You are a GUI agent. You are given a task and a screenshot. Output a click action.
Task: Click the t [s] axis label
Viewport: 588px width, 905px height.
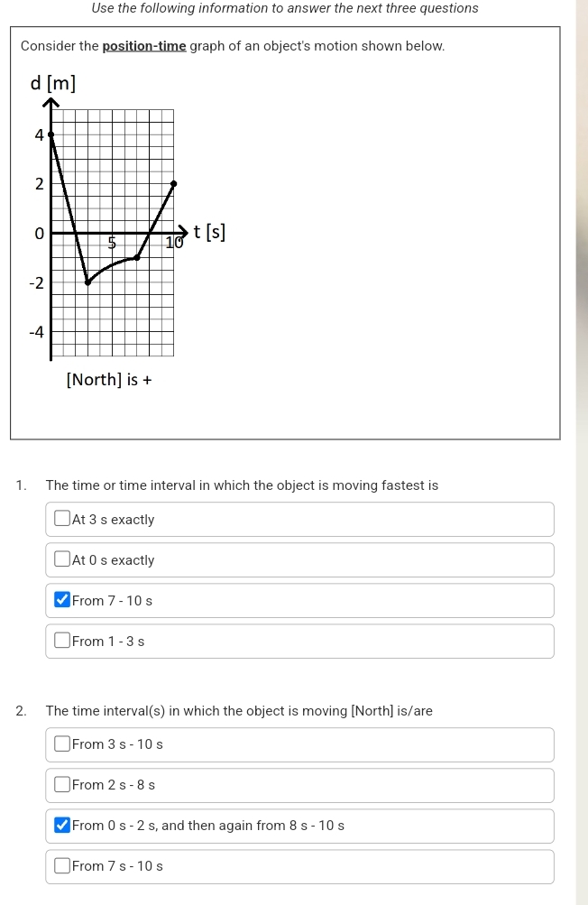[x=209, y=231]
